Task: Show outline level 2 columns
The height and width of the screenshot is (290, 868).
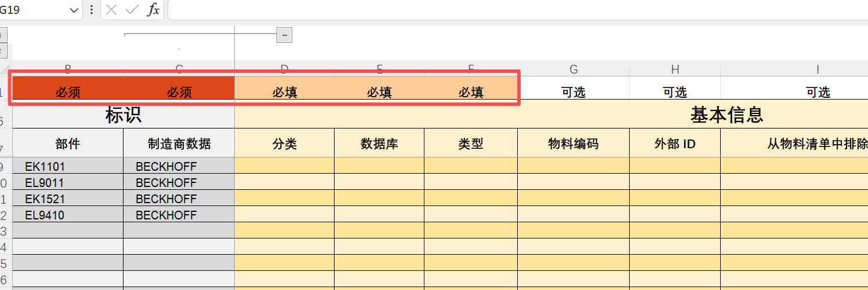Action: tap(2, 51)
